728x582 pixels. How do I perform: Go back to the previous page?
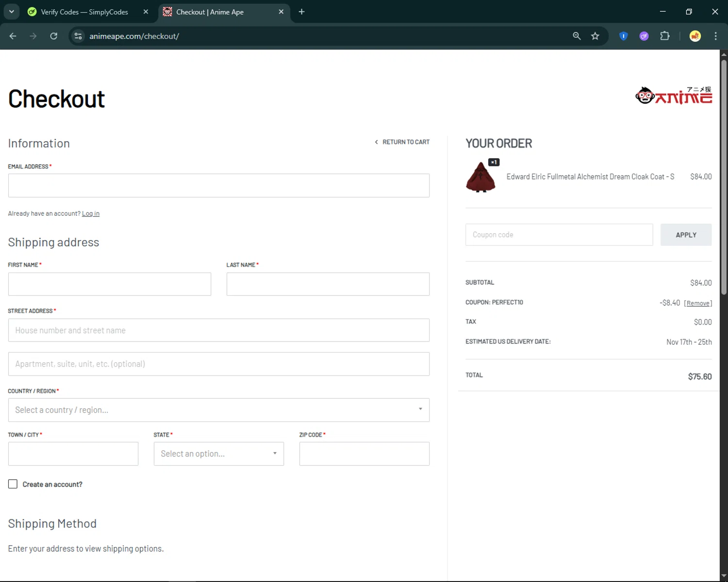(13, 36)
